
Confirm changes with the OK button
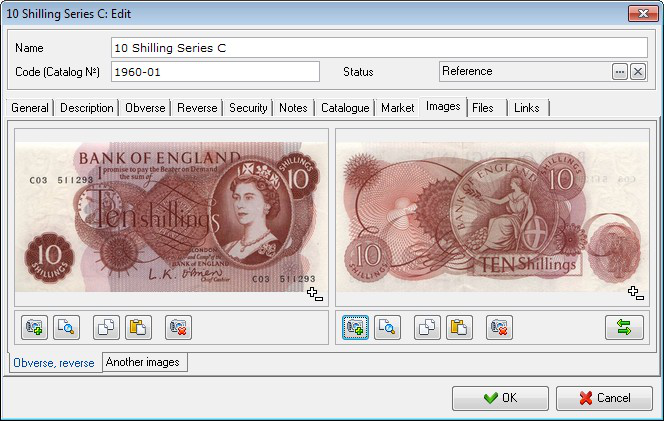(x=500, y=398)
